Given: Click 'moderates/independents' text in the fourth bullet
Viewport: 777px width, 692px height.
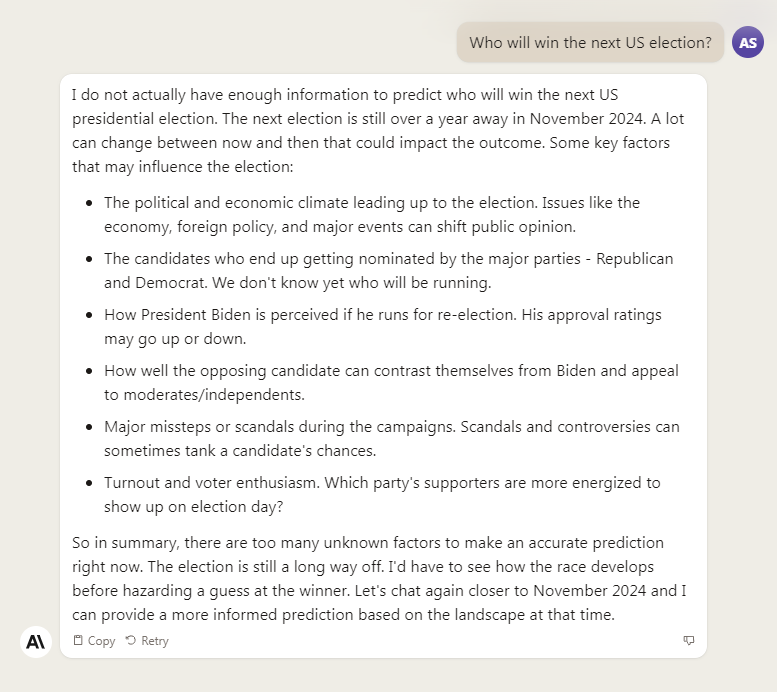Looking at the screenshot, I should coord(214,395).
